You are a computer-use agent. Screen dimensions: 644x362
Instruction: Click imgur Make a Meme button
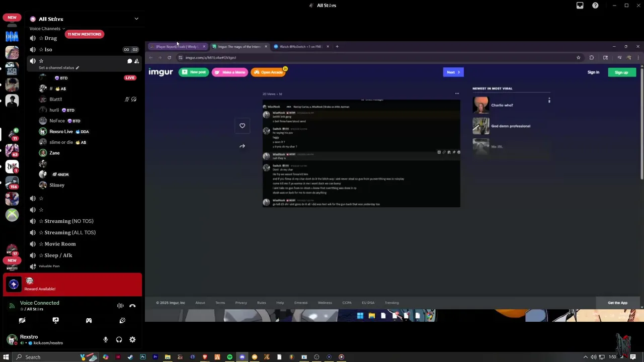point(230,72)
